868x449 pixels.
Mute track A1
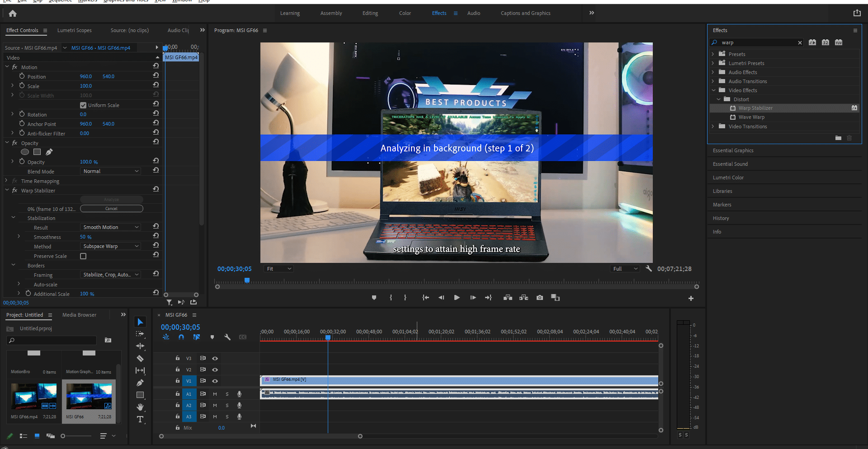[x=215, y=394]
